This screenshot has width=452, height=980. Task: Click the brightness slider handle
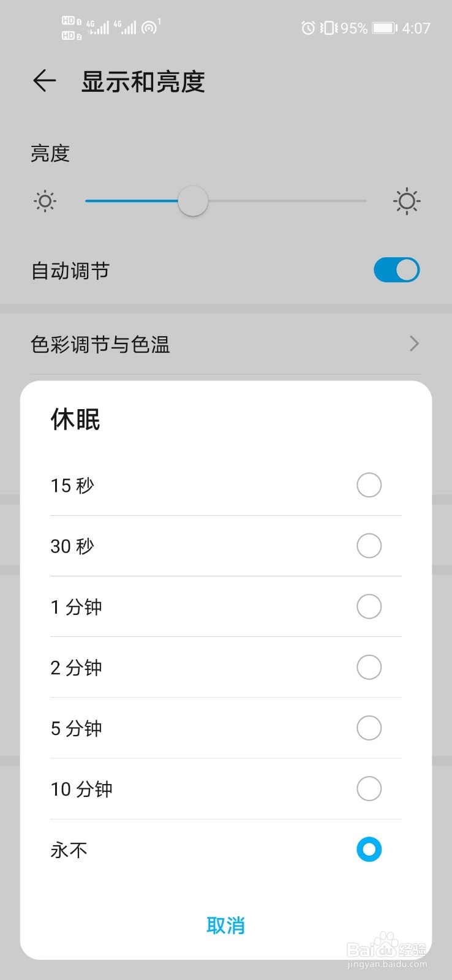tap(193, 201)
